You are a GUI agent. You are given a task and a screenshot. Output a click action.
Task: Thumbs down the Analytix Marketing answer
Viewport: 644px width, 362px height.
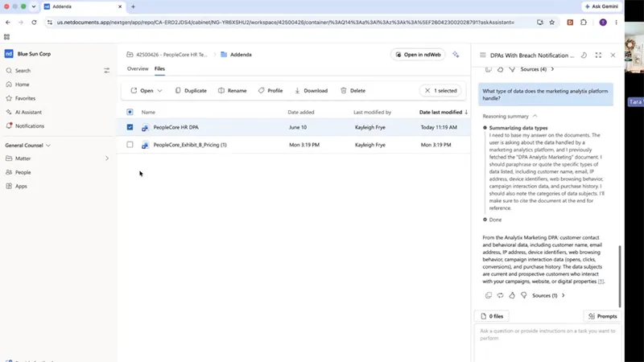tap(524, 295)
